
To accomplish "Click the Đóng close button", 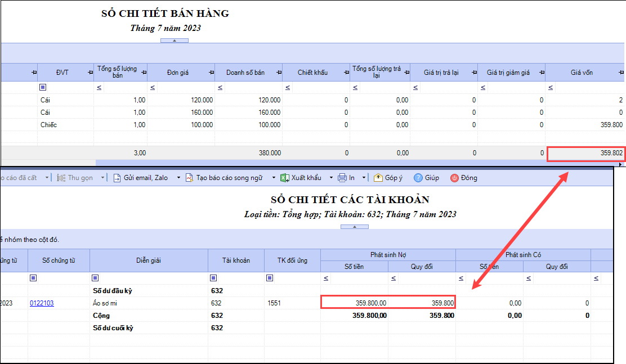I will coord(464,178).
